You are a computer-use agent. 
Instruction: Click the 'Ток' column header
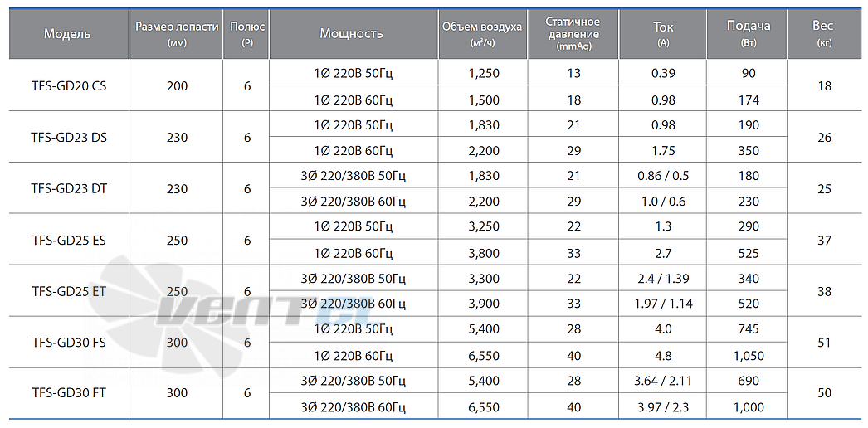(662, 33)
